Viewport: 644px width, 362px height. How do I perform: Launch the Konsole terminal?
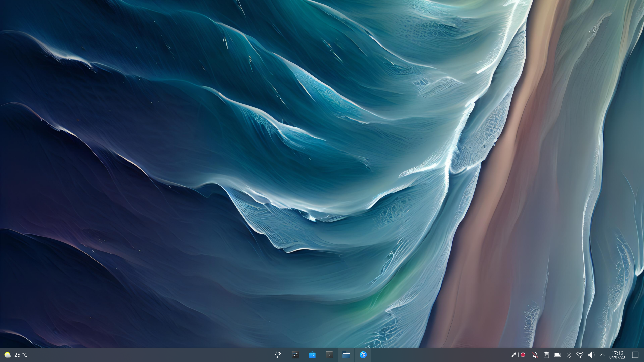click(x=329, y=355)
